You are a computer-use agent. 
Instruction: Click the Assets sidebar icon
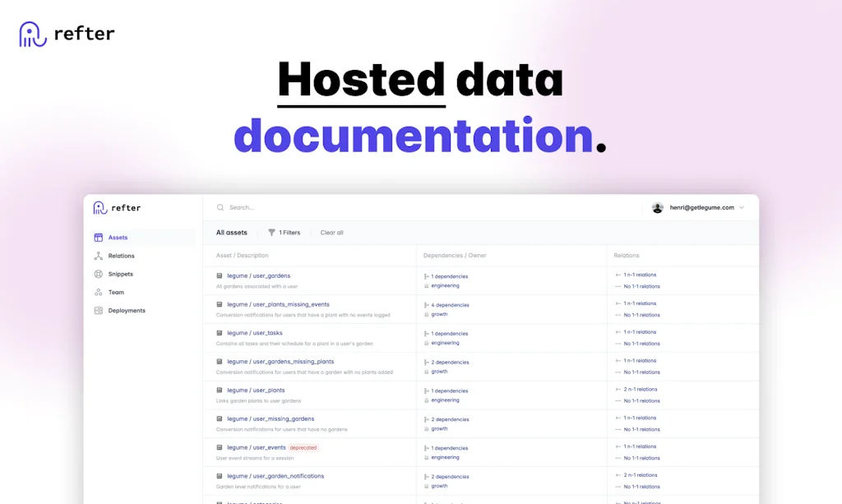pos(99,238)
